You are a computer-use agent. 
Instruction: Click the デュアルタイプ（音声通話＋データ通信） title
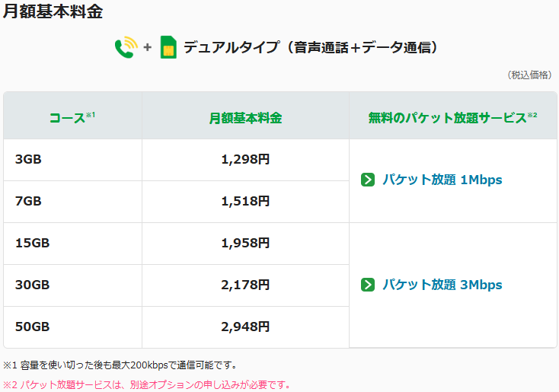pyautogui.click(x=310, y=47)
